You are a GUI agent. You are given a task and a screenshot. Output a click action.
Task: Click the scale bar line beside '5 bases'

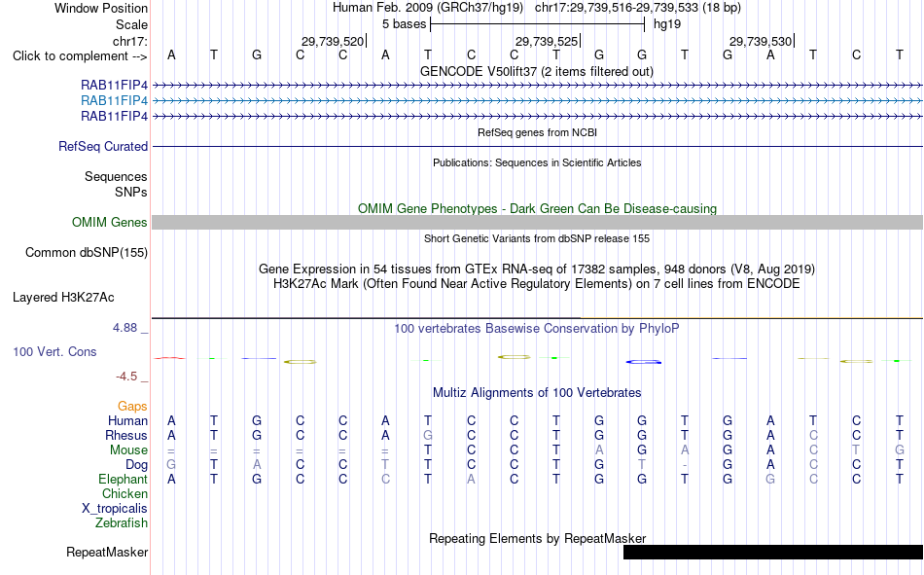coord(538,24)
